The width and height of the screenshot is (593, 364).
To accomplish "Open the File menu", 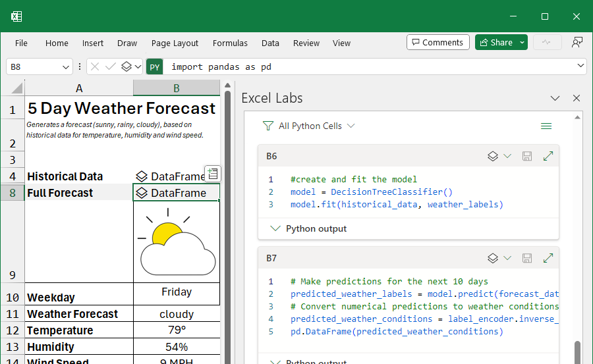I will (x=21, y=43).
